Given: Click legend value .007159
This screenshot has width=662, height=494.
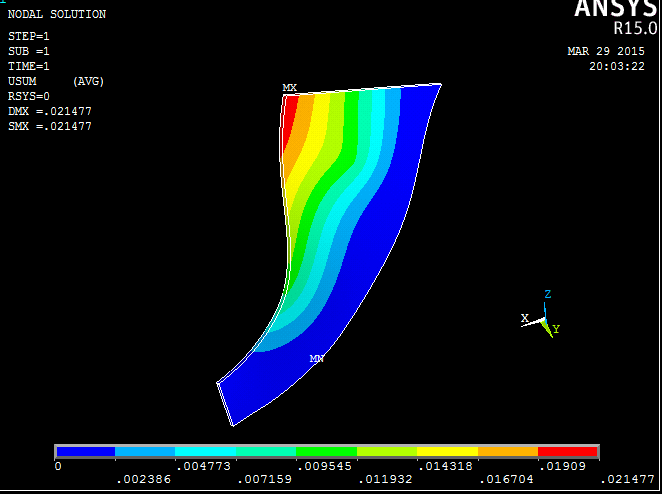Looking at the screenshot, I should pos(264,480).
